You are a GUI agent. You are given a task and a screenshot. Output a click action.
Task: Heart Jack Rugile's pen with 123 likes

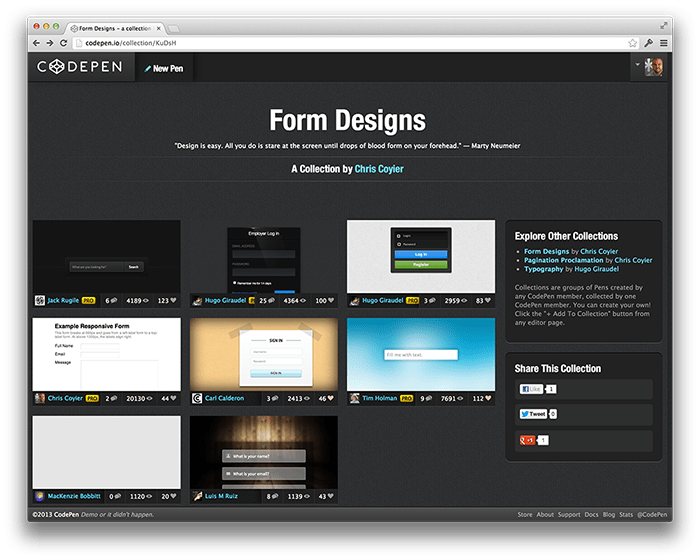pyautogui.click(x=174, y=301)
